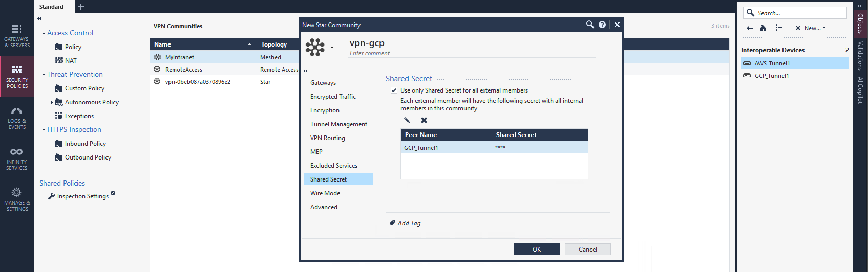This screenshot has height=272, width=868.
Task: Collapse the Threat Prevention section
Action: 44,75
